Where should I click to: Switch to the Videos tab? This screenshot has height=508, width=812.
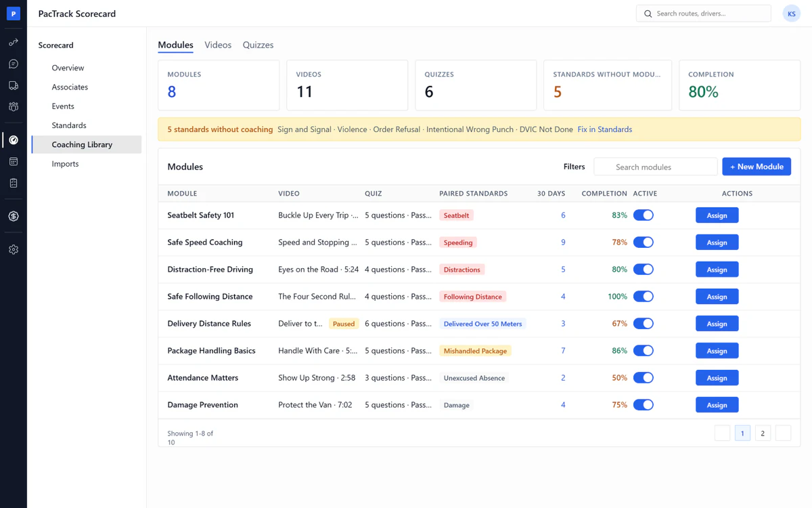pyautogui.click(x=218, y=45)
